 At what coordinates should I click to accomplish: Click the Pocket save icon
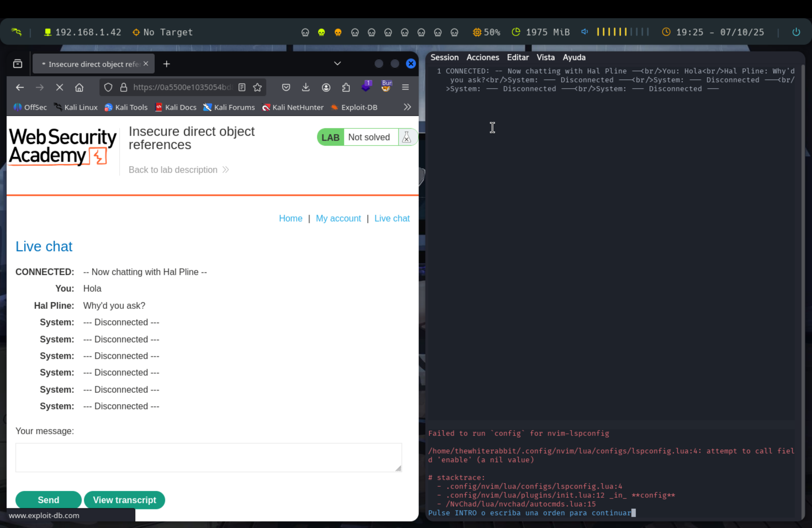tap(286, 88)
